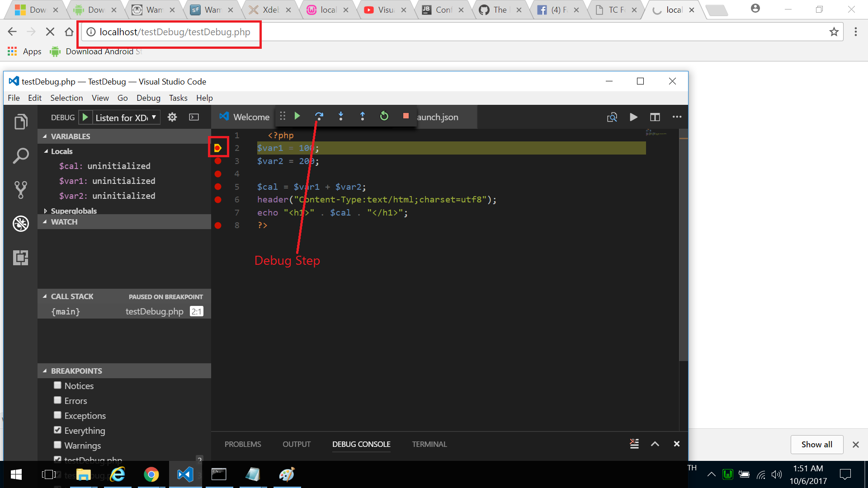Click the Show all button
The height and width of the screenshot is (488, 868).
(x=816, y=444)
